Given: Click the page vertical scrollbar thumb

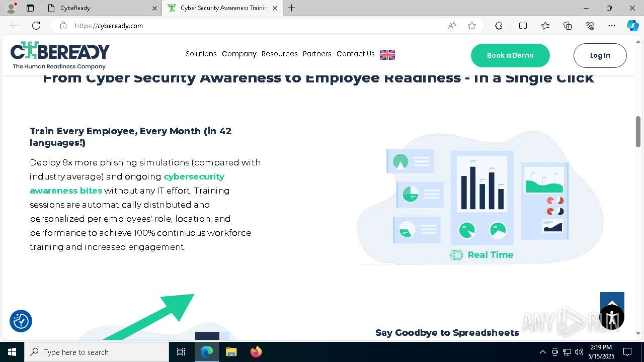Looking at the screenshot, I should [x=638, y=131].
